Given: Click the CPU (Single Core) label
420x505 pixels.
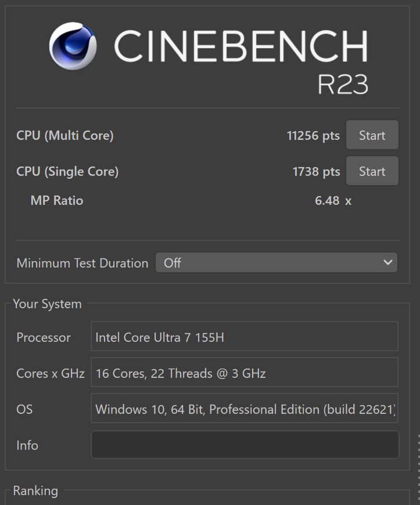Looking at the screenshot, I should click(67, 172).
